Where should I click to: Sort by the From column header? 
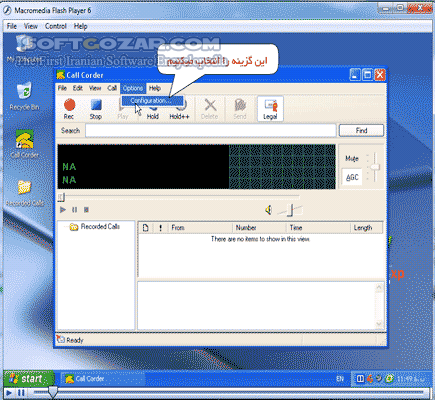point(200,228)
